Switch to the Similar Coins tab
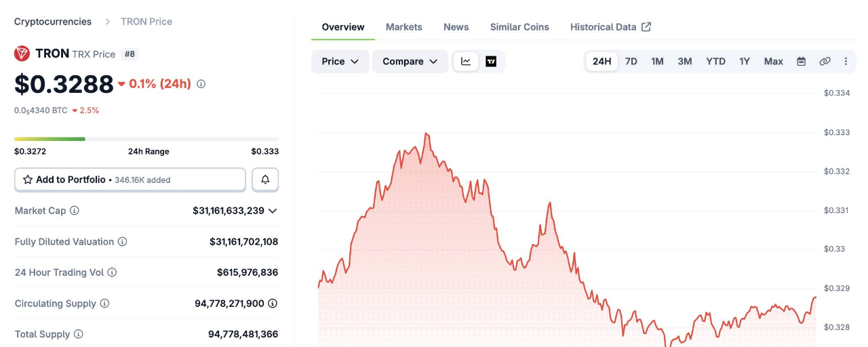 [519, 27]
